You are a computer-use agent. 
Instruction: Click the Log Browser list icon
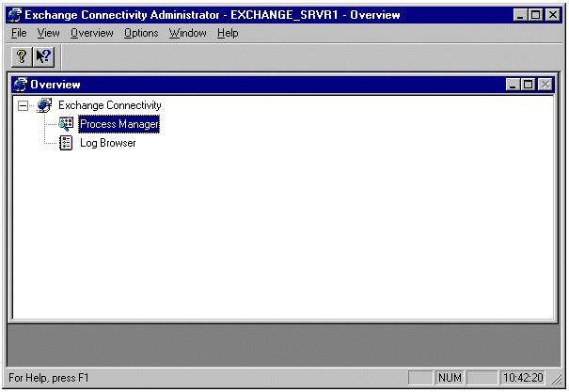[x=67, y=143]
